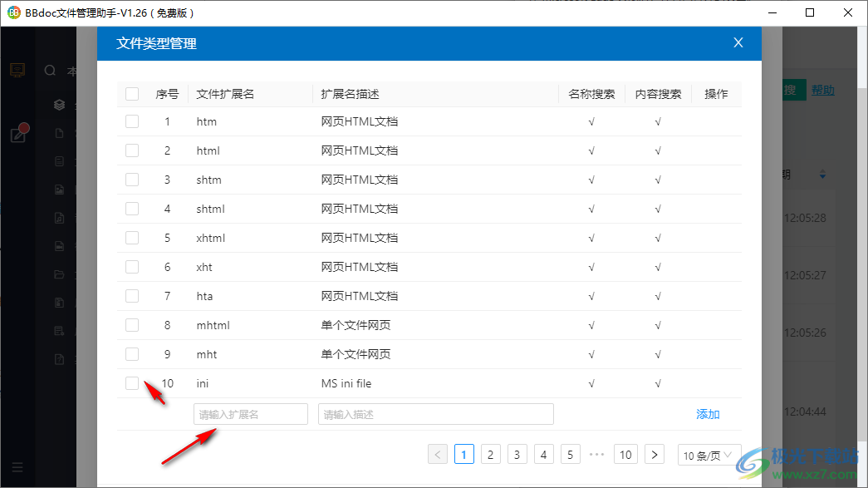
Task: Click the 扩展名描述 column header
Action: coord(350,94)
